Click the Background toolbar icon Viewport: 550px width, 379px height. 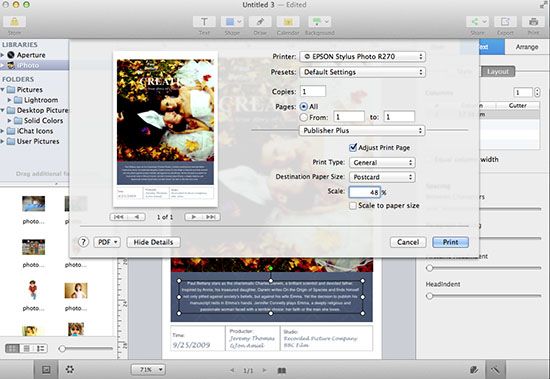[x=320, y=22]
